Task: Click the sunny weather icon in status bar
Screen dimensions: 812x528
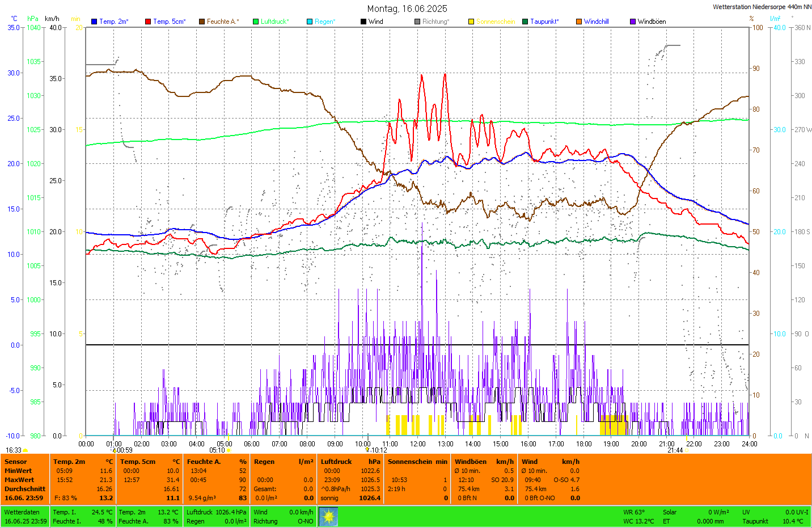Action: [328, 517]
